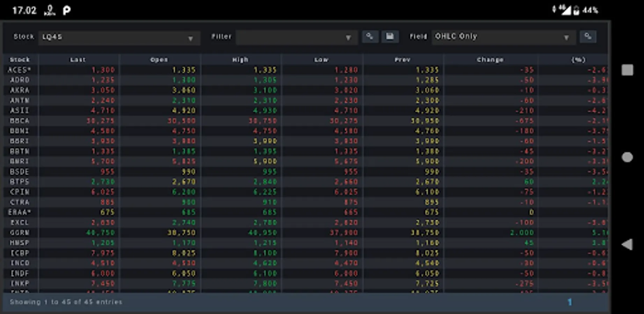Open the Stock LQ45 dropdown
This screenshot has height=314, width=644.
[119, 37]
